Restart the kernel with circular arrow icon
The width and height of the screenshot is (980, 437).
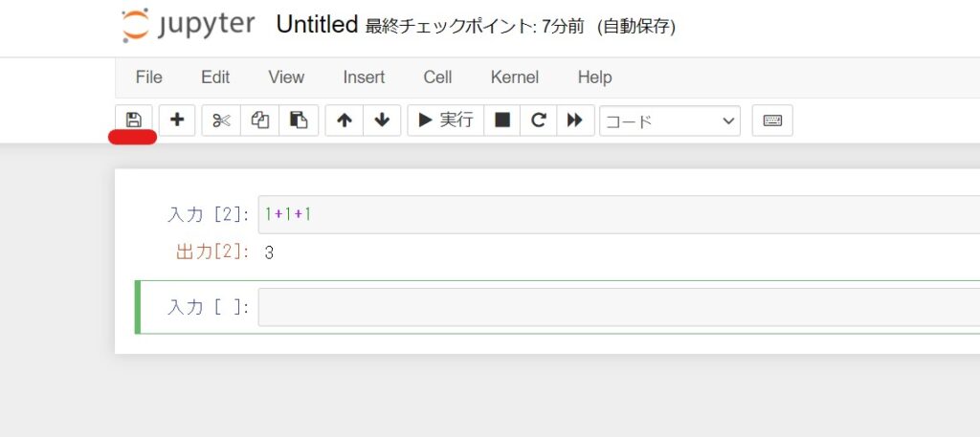pyautogui.click(x=538, y=120)
